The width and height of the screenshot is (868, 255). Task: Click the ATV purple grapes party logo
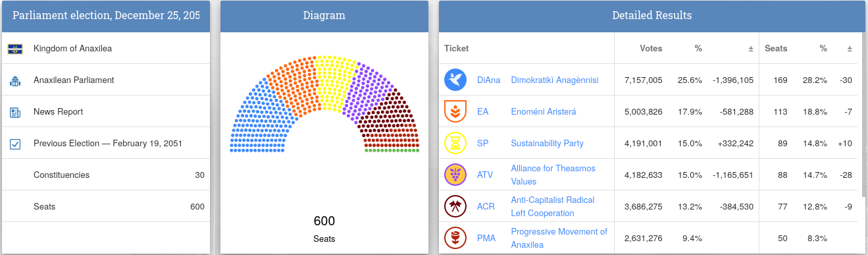[455, 175]
